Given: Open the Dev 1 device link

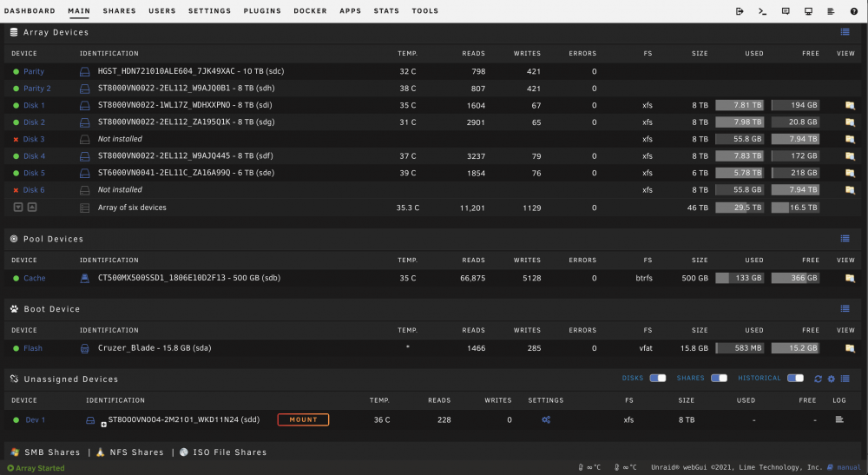Looking at the screenshot, I should pos(36,419).
